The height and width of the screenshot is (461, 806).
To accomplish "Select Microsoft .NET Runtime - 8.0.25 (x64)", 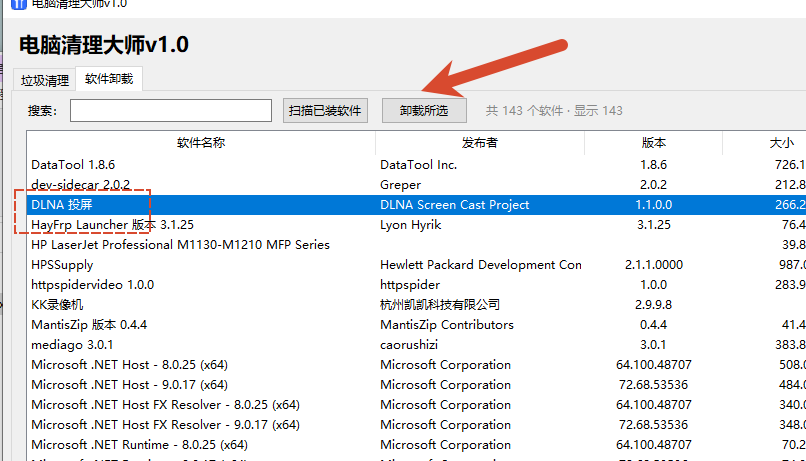I will pyautogui.click(x=416, y=445).
